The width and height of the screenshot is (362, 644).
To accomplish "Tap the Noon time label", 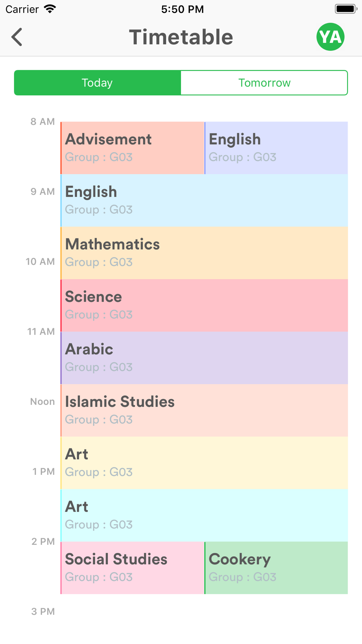I will coord(42,402).
